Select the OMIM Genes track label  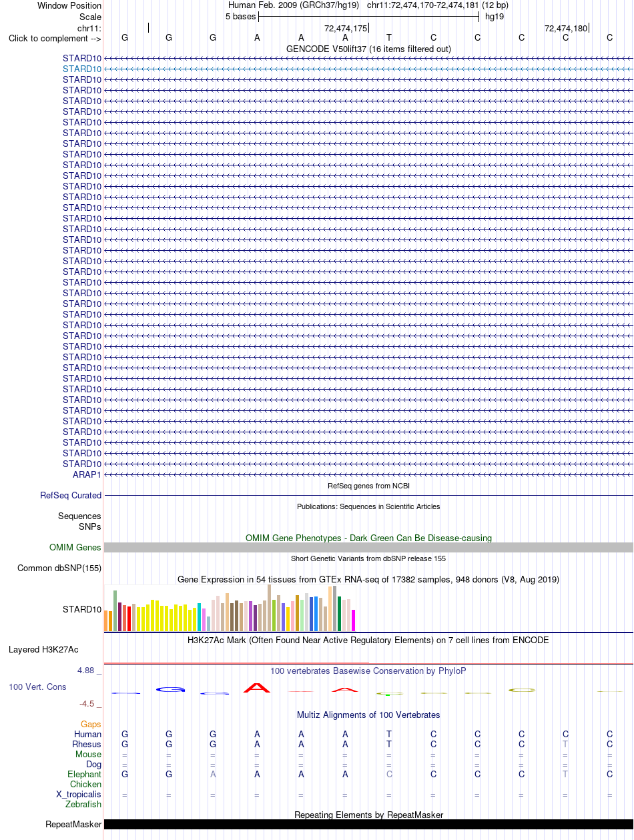(x=75, y=548)
